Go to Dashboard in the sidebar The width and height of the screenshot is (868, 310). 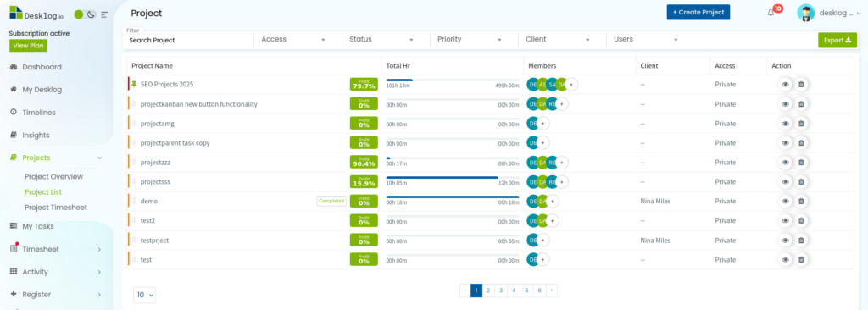click(42, 67)
